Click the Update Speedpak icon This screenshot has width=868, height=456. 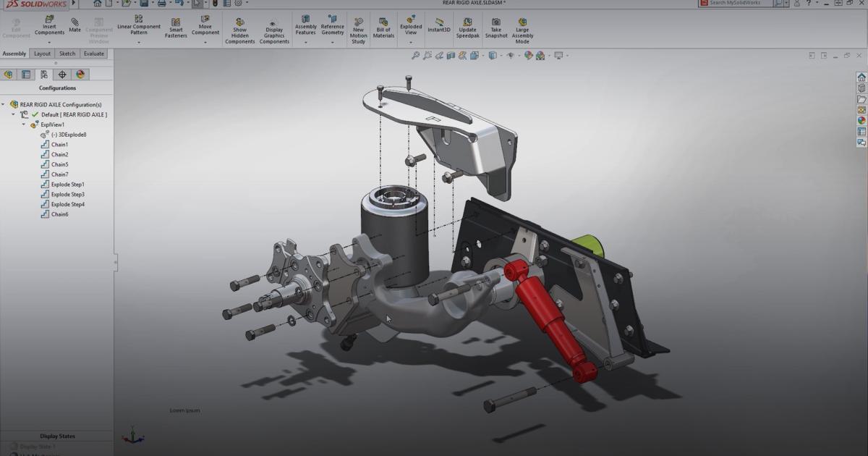(x=467, y=27)
